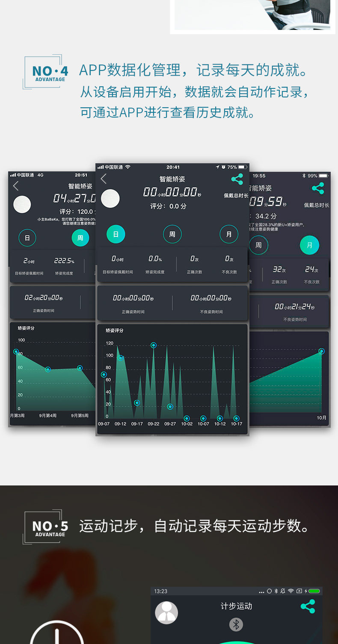Click the 10-17 zero data point
The width and height of the screenshot is (338, 644).
click(237, 418)
